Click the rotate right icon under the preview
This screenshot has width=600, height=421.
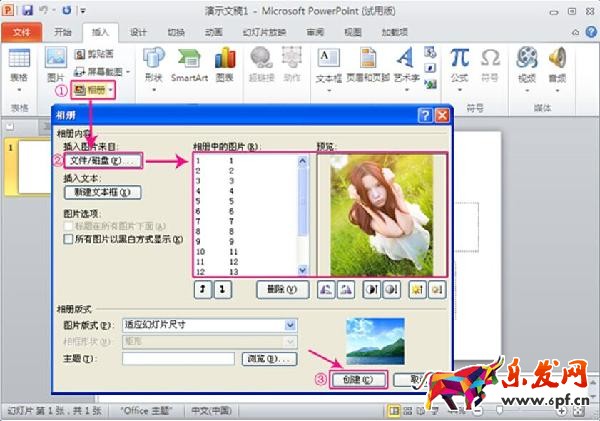click(346, 290)
